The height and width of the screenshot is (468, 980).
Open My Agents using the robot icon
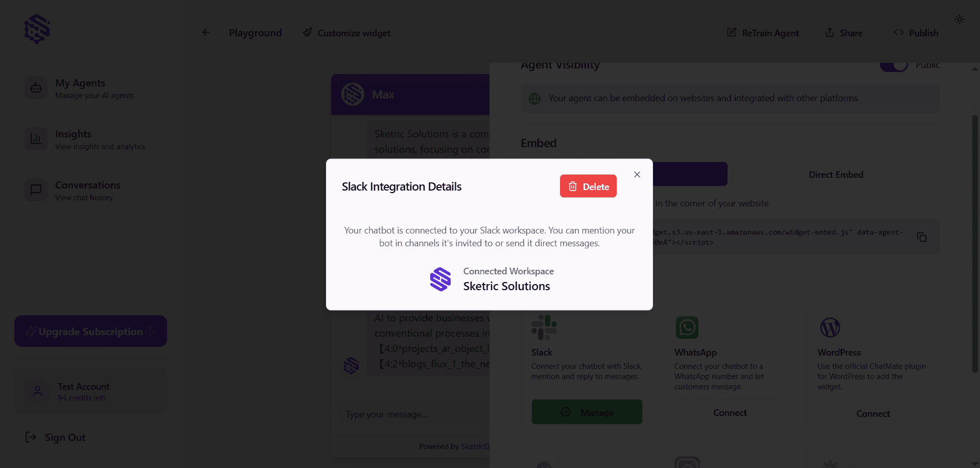pyautogui.click(x=36, y=87)
